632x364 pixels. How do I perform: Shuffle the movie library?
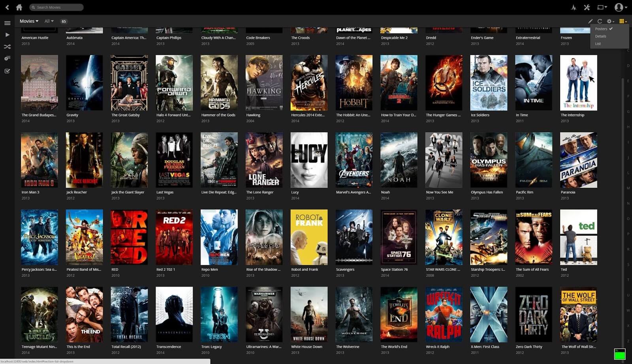click(x=7, y=47)
